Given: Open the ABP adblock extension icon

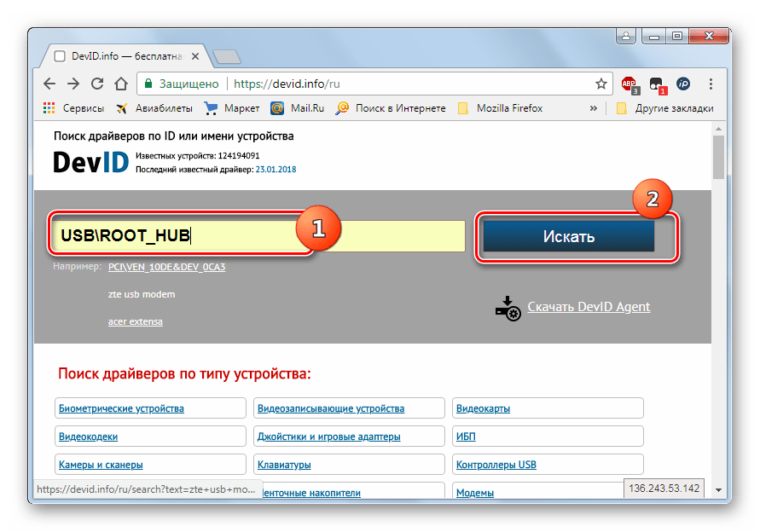Looking at the screenshot, I should click(629, 84).
